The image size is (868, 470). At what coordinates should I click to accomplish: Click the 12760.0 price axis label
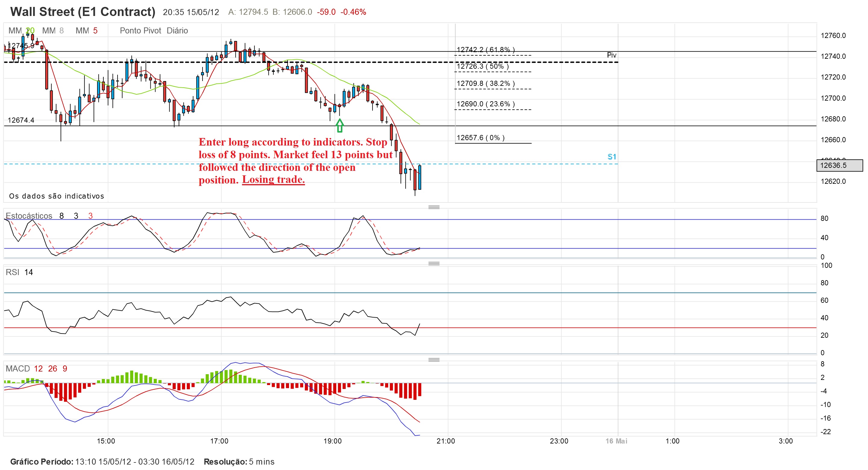833,36
